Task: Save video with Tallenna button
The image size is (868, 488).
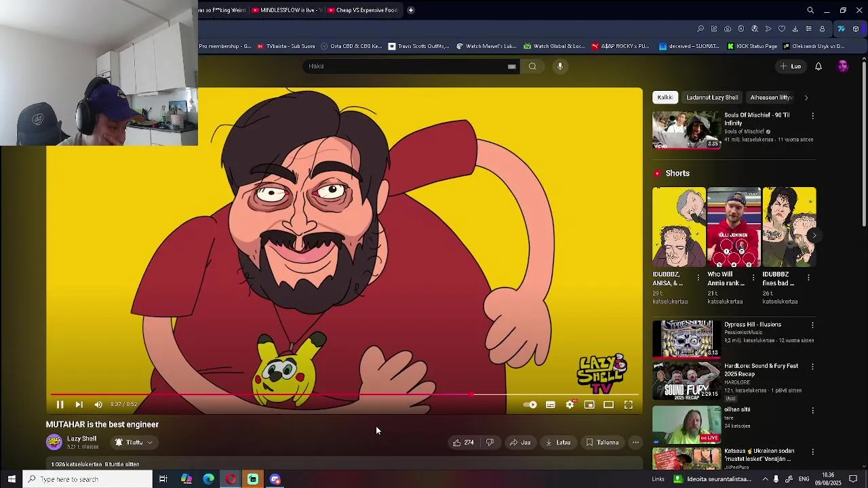Action: (602, 443)
